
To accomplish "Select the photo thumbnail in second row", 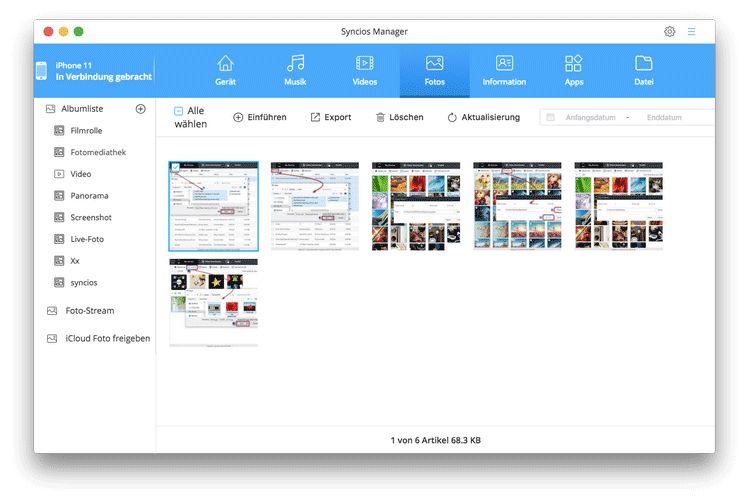I will [214, 303].
